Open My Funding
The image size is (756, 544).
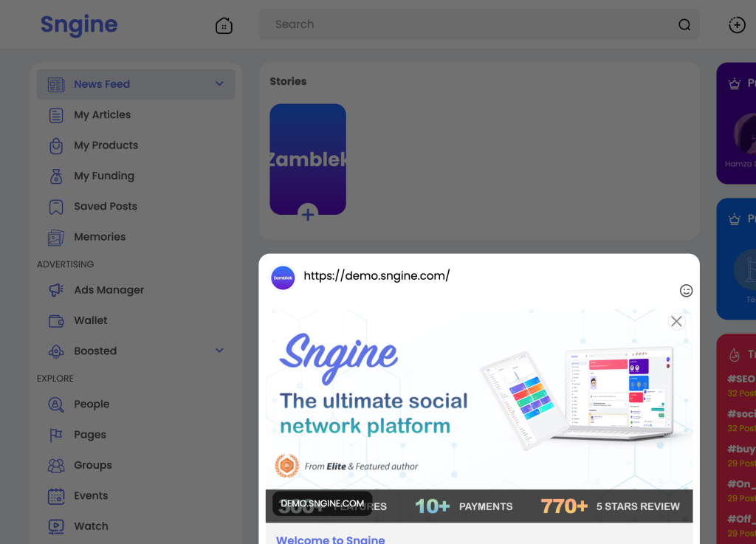click(x=104, y=176)
